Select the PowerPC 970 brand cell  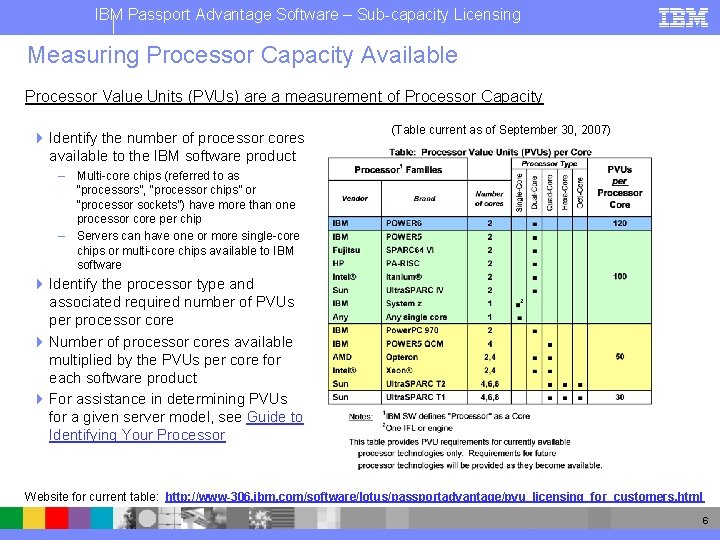pyautogui.click(x=424, y=330)
